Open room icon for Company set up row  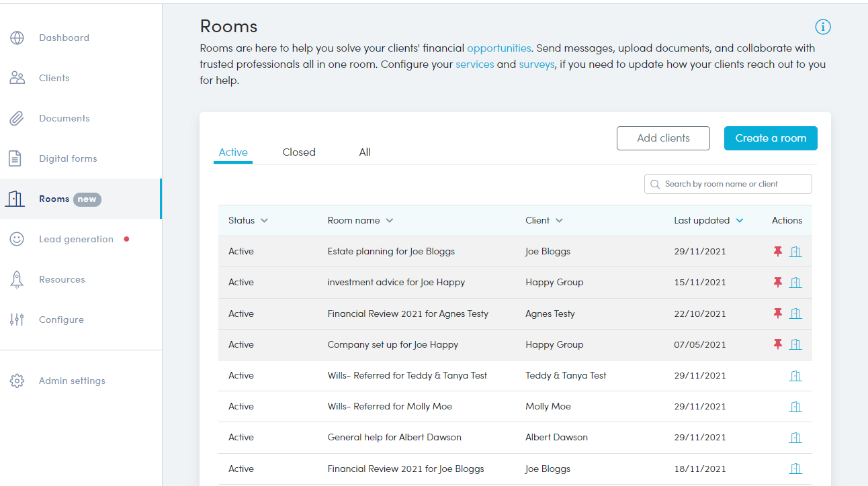click(795, 344)
